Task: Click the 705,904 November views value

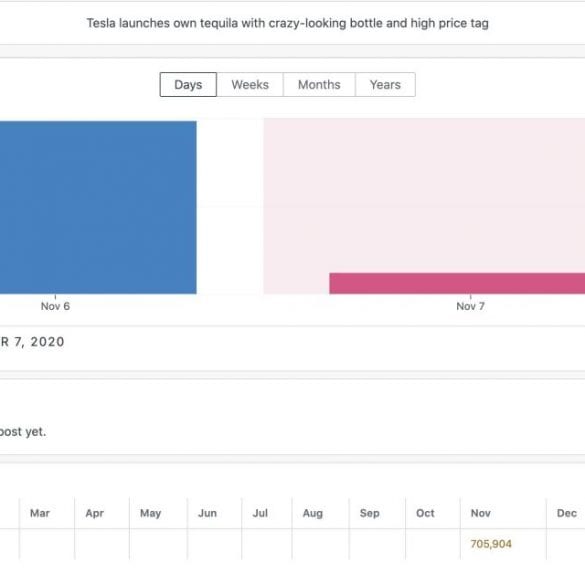Action: 491,544
